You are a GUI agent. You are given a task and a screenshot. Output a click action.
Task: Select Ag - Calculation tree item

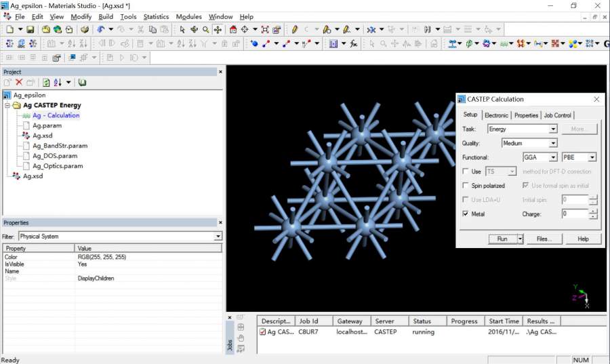point(56,115)
